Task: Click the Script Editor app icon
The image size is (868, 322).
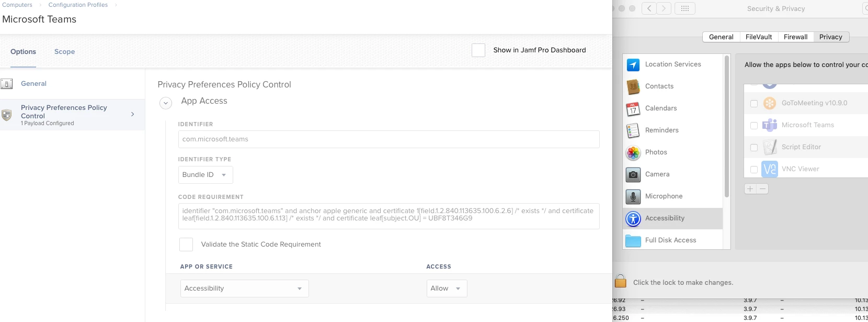Action: click(770, 147)
